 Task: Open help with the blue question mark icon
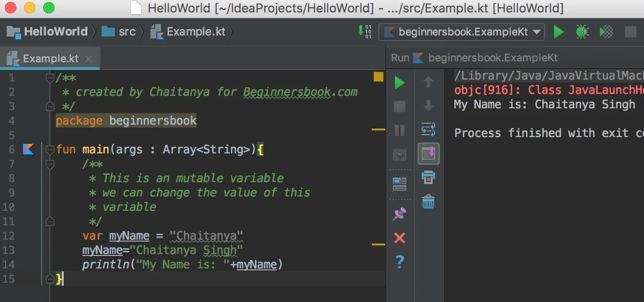tap(400, 261)
